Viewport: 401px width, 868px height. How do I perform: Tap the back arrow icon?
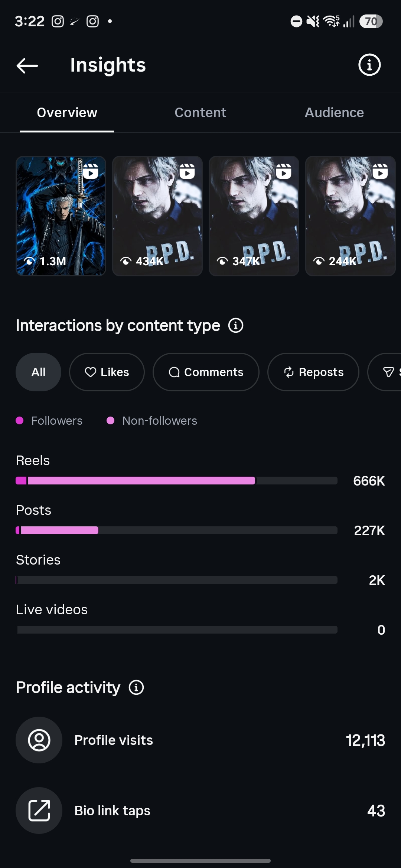click(x=27, y=66)
